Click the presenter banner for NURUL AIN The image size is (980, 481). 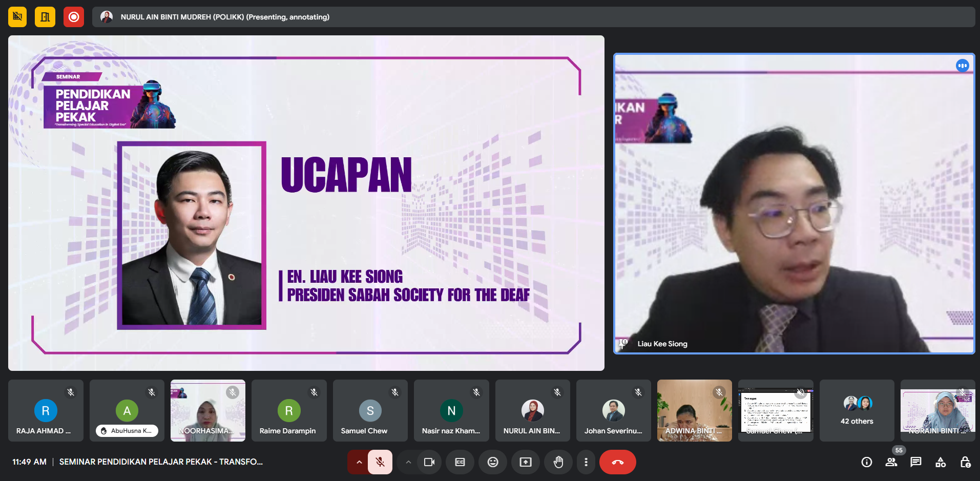coord(225,17)
